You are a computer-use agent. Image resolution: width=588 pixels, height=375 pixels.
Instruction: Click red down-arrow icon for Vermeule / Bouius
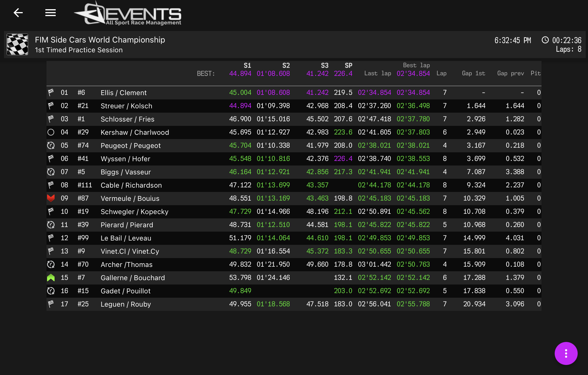(51, 198)
